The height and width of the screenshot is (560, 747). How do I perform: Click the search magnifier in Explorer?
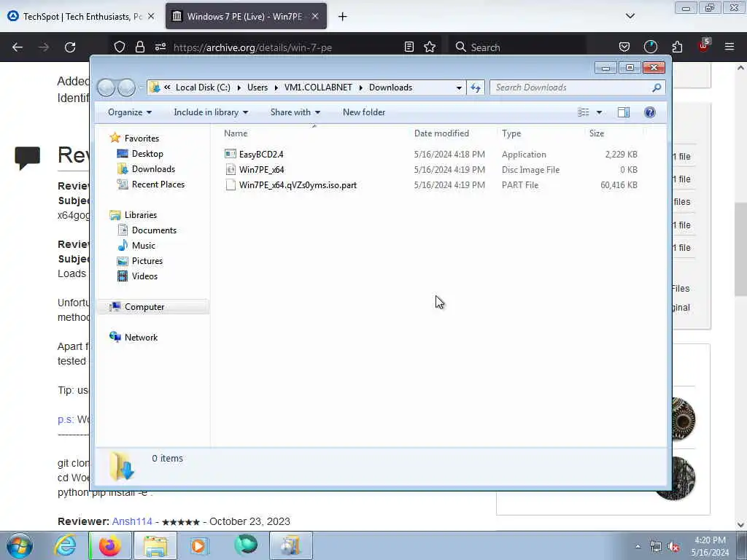(657, 87)
